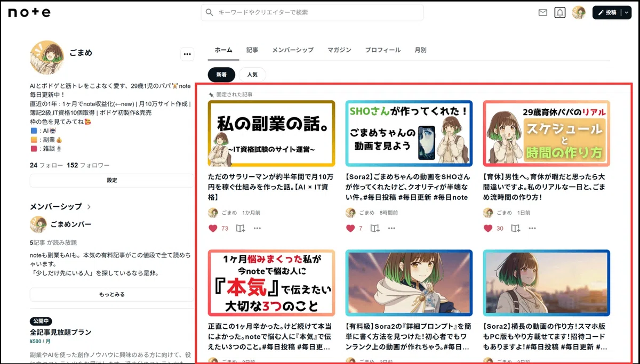Add Sora2 SHOさん article to magazine
Image resolution: width=640 pixels, height=364 pixels.
tap(375, 228)
